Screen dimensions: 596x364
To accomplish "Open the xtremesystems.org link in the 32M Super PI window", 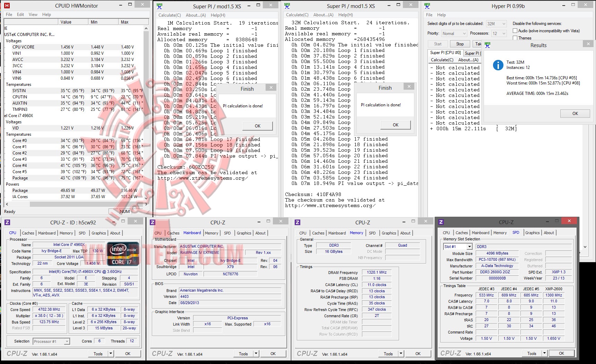I will tap(330, 206).
